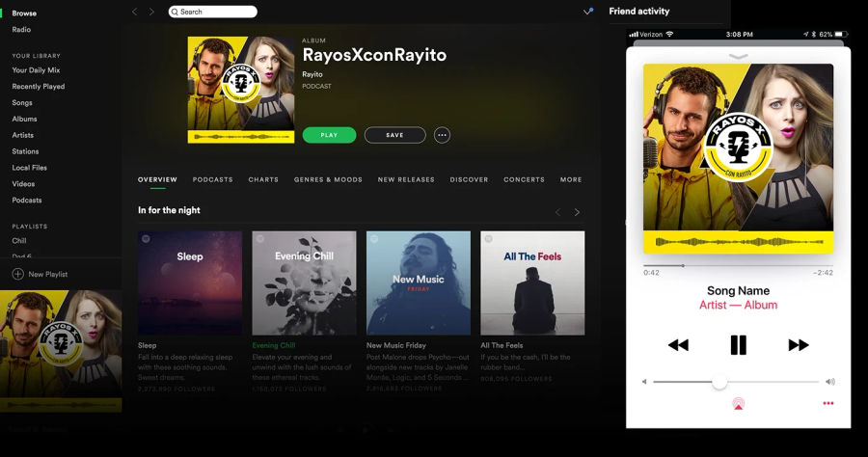Open the Evening Chill playlist cover
This screenshot has width=868, height=457.
point(304,282)
